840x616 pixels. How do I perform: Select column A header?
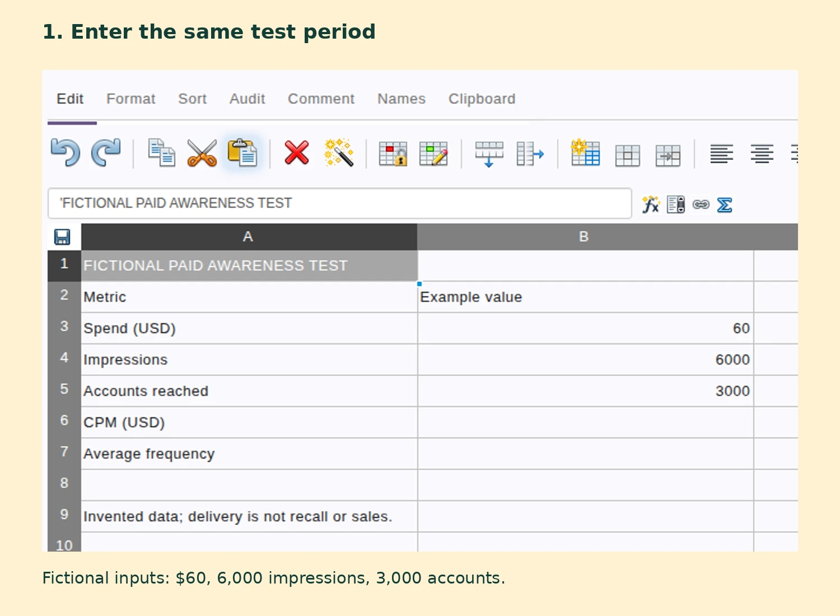pyautogui.click(x=249, y=237)
